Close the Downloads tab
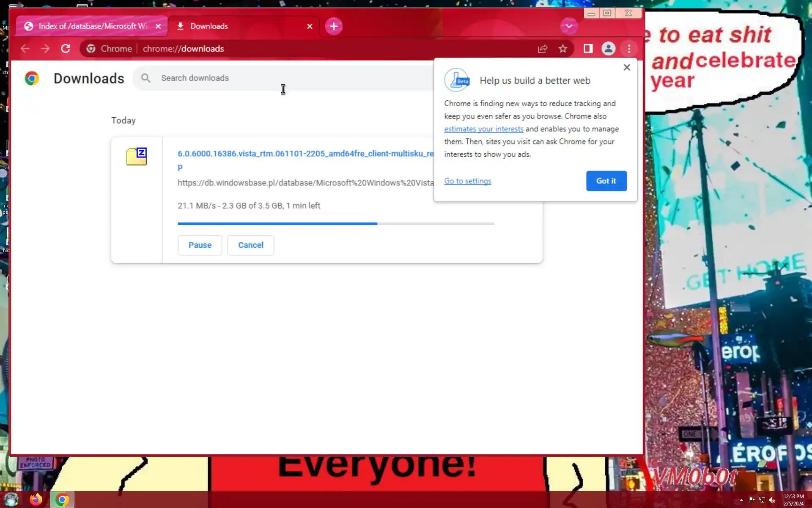Image resolution: width=812 pixels, height=508 pixels. tap(310, 26)
